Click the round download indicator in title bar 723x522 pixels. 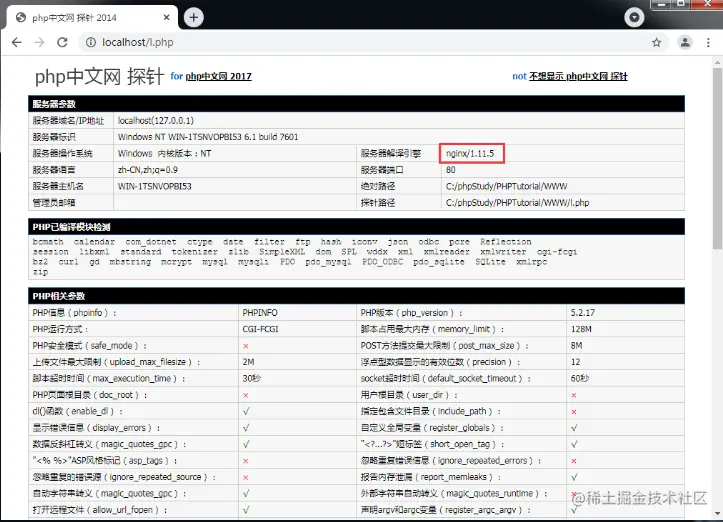point(634,18)
